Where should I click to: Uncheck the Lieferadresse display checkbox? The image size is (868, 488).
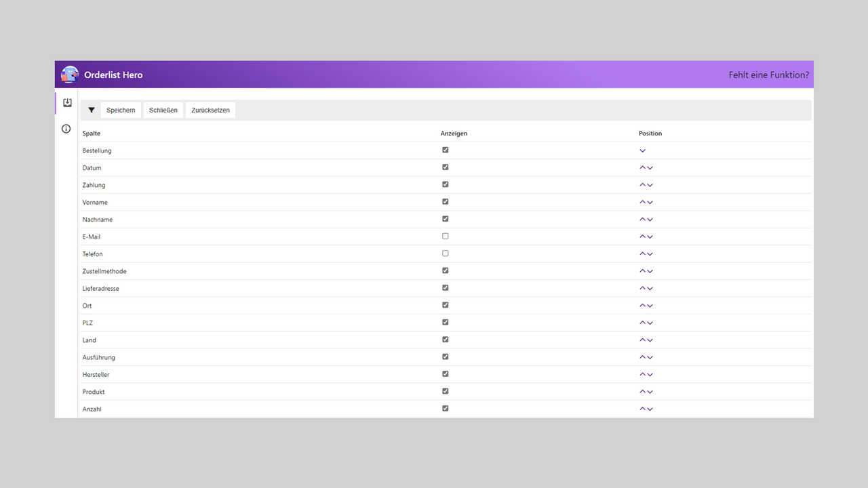pyautogui.click(x=446, y=288)
